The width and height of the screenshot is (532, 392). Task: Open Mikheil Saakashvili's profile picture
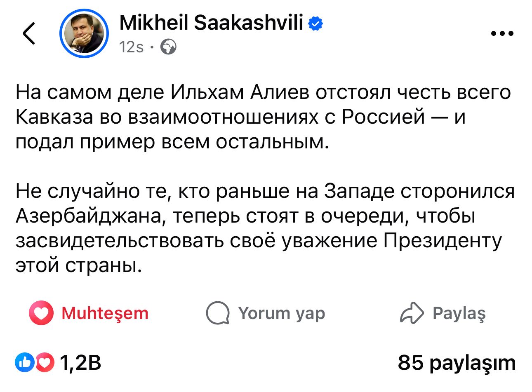click(84, 34)
